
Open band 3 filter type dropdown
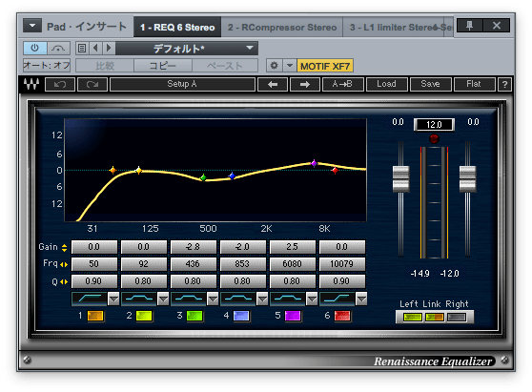pos(213,299)
